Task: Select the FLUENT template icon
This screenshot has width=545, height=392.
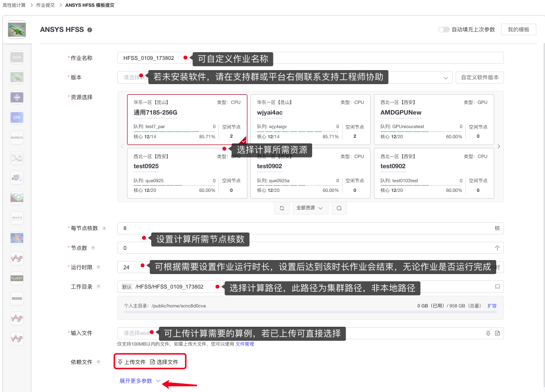Action: (17, 278)
